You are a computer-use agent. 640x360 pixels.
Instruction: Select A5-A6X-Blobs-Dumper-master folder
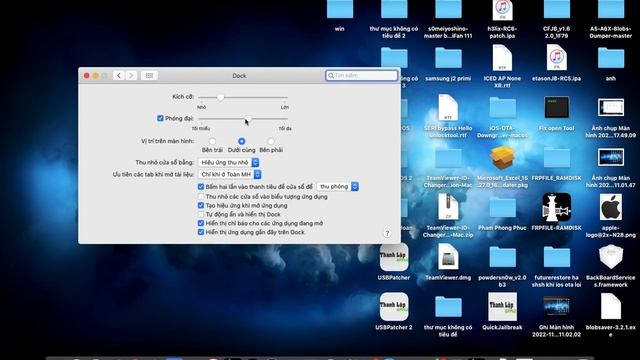click(611, 9)
